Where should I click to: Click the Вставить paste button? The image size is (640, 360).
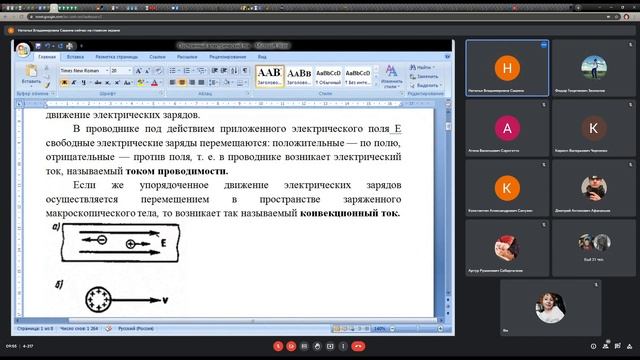click(31, 74)
